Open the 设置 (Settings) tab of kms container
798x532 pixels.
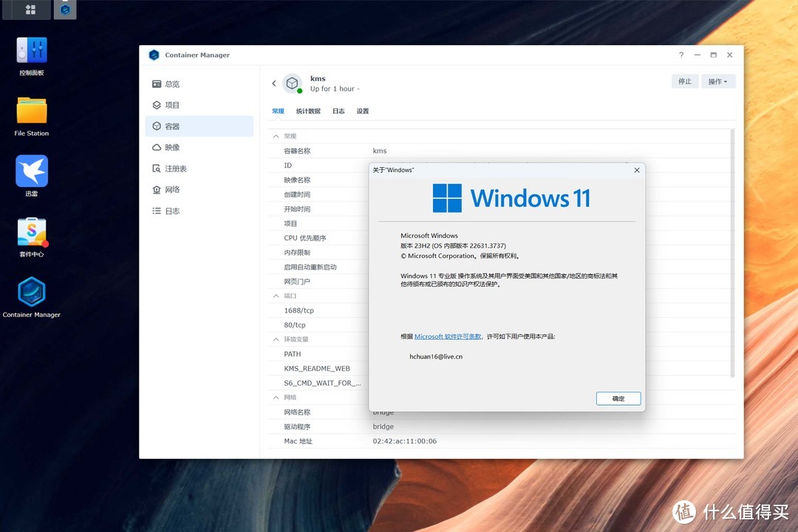click(362, 111)
